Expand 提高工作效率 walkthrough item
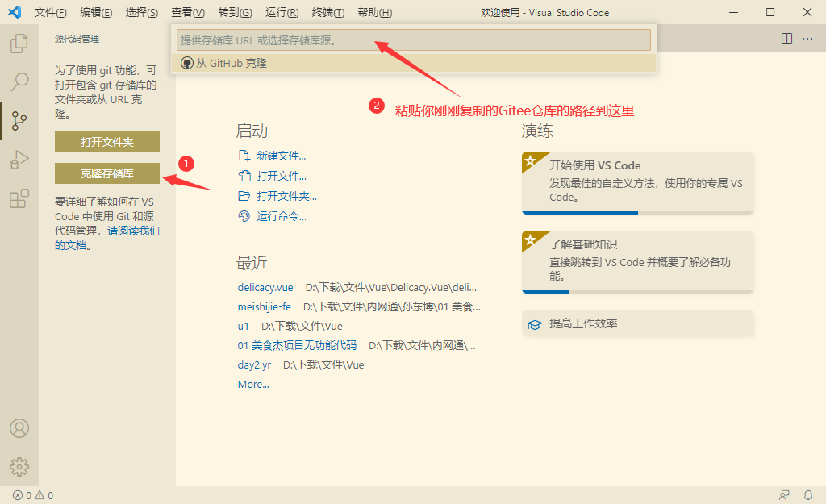The height and width of the screenshot is (504, 826). pyautogui.click(x=637, y=323)
